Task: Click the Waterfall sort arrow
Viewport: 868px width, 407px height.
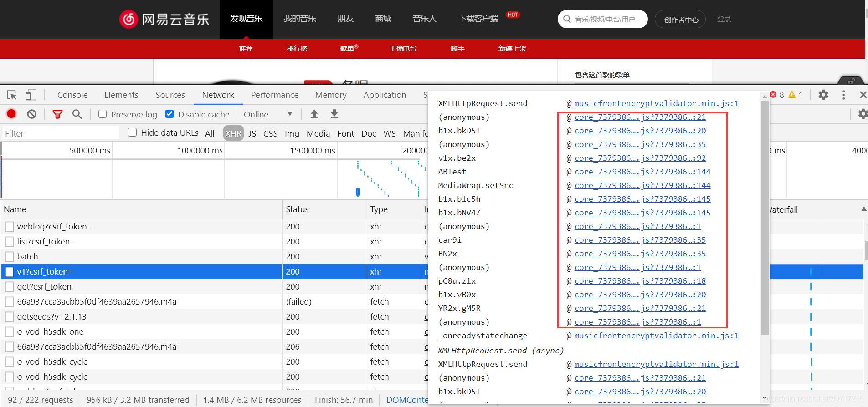Action: (x=863, y=209)
